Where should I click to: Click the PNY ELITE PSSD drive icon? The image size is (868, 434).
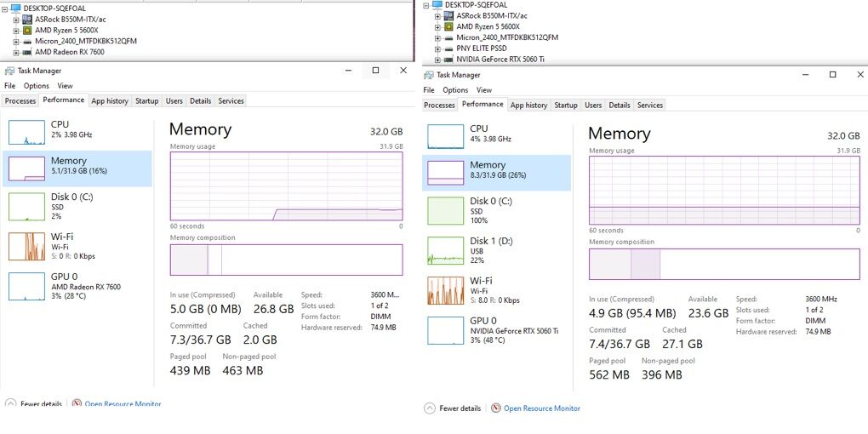point(449,49)
